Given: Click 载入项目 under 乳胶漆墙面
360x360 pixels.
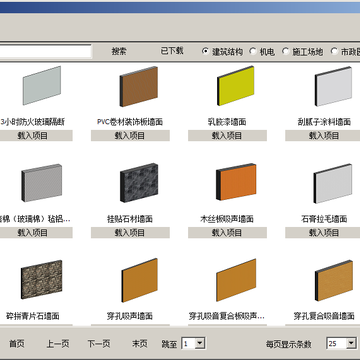Looking at the screenshot, I should [x=227, y=135].
